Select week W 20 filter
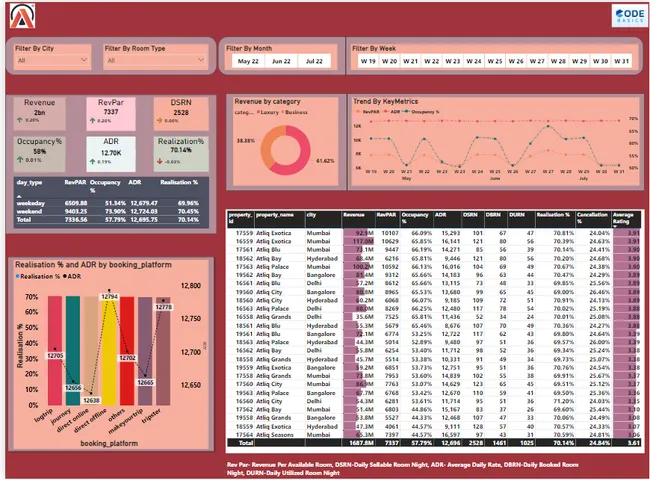The image size is (650, 480). (x=389, y=61)
